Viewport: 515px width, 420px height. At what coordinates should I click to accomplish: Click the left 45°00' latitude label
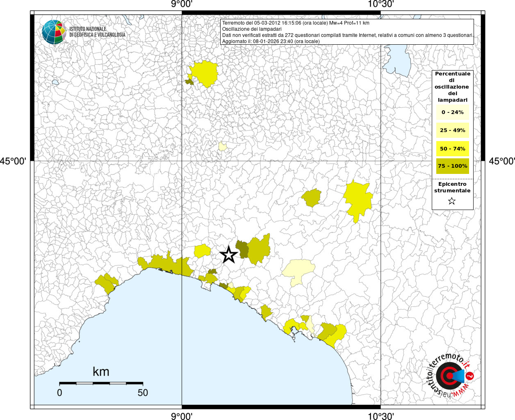click(x=13, y=161)
